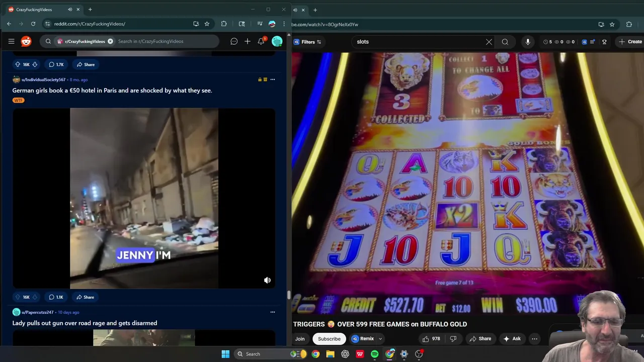Share the German girls hotel post
The width and height of the screenshot is (644, 362).
click(85, 297)
